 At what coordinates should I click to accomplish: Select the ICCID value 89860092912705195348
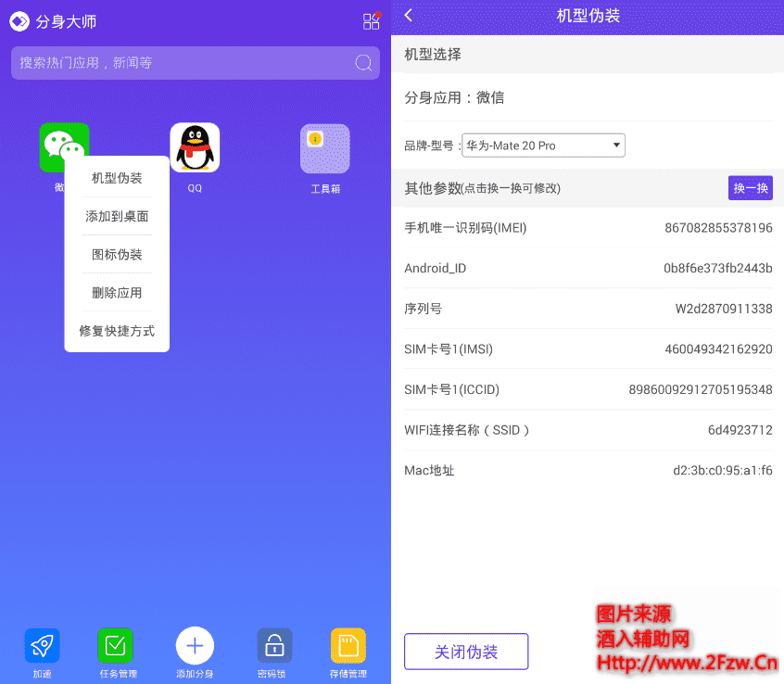point(701,389)
